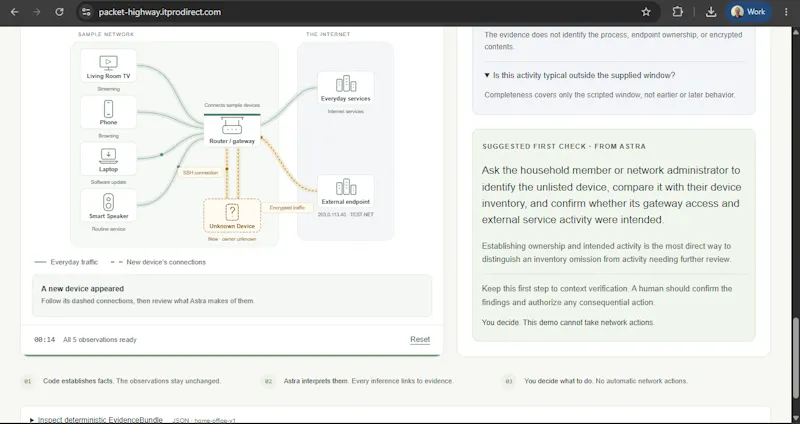The height and width of the screenshot is (424, 800).
Task: Reload the current page
Action: 59,12
